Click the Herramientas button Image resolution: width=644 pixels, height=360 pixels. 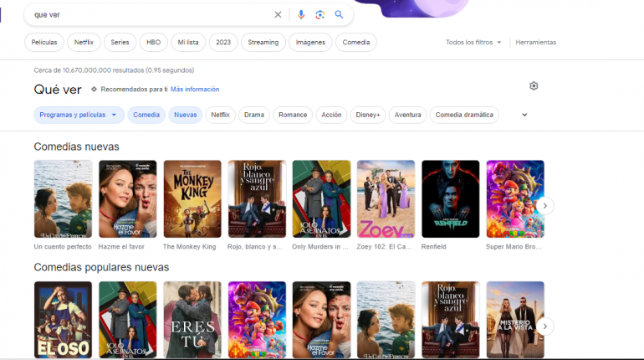coord(535,42)
